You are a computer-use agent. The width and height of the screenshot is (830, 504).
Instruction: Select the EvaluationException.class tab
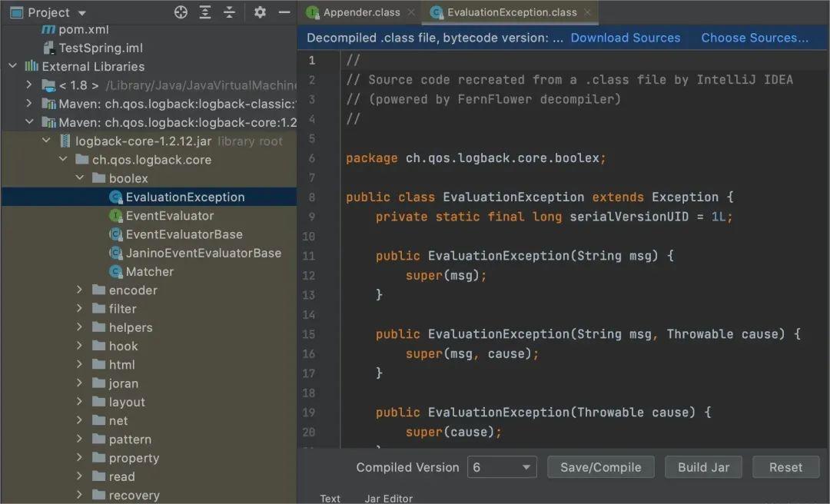pos(512,12)
